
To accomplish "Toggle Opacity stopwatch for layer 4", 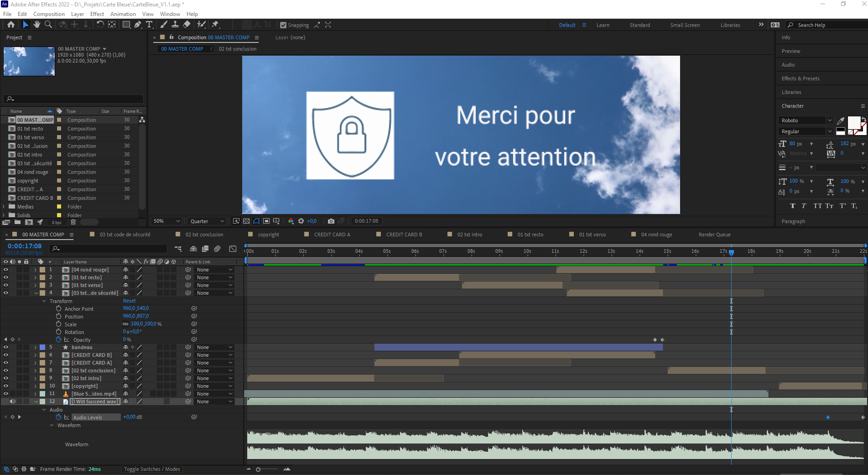I will [58, 340].
